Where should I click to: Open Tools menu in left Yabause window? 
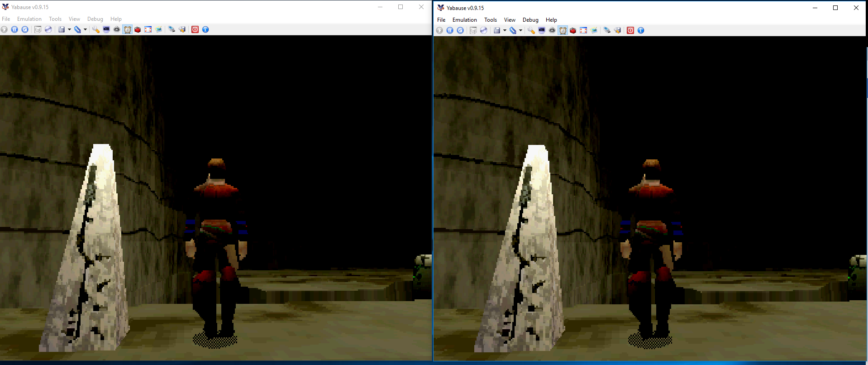coord(55,19)
